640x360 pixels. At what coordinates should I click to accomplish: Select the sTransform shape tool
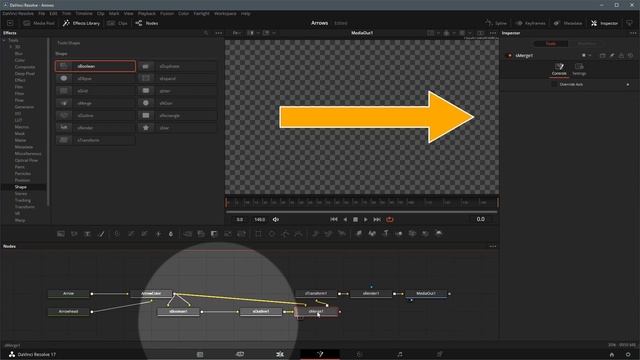(x=96, y=140)
